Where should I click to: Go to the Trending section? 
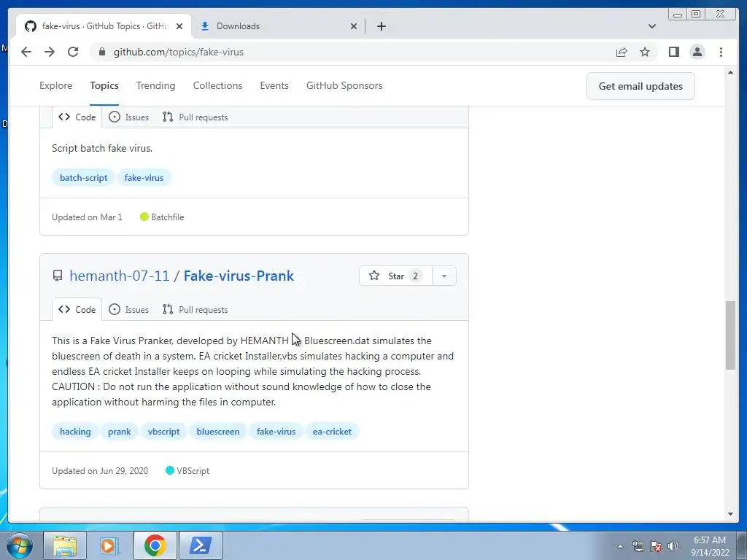tap(156, 86)
